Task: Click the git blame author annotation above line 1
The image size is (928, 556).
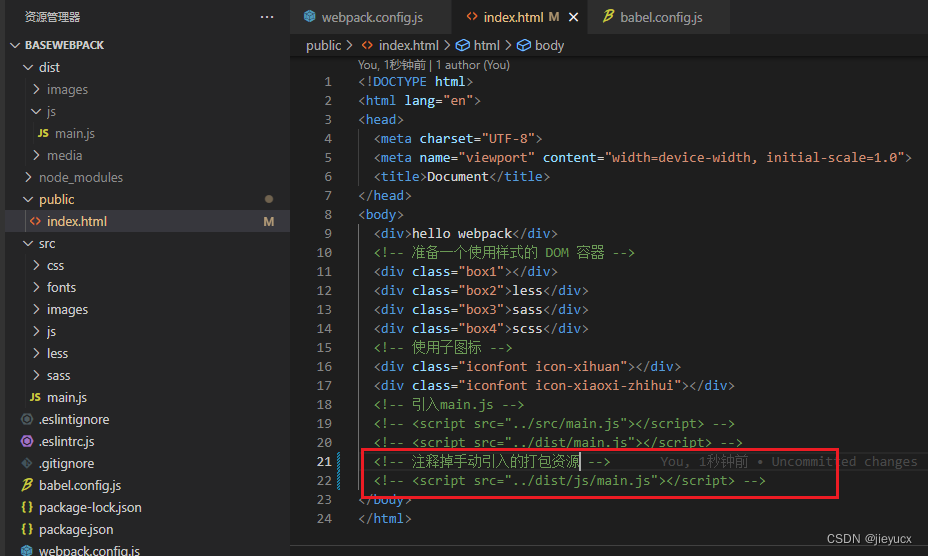Action: pyautogui.click(x=433, y=65)
